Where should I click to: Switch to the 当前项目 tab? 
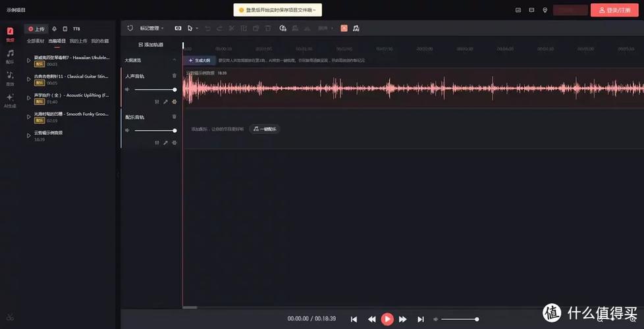point(57,41)
